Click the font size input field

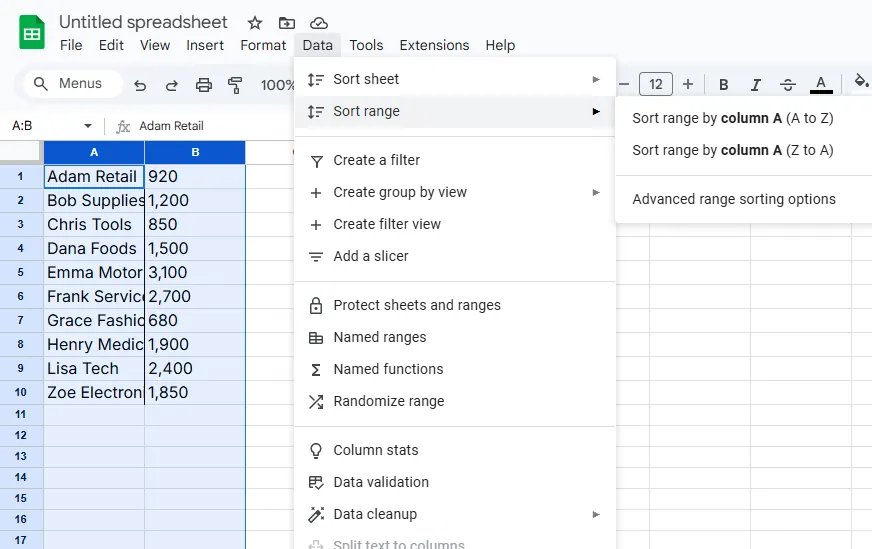tap(656, 85)
